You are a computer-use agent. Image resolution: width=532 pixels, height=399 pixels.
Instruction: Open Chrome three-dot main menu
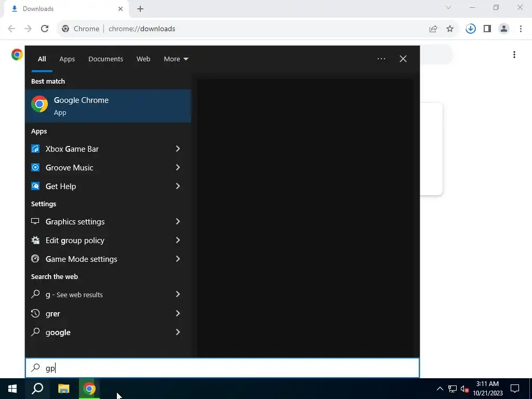point(521,29)
